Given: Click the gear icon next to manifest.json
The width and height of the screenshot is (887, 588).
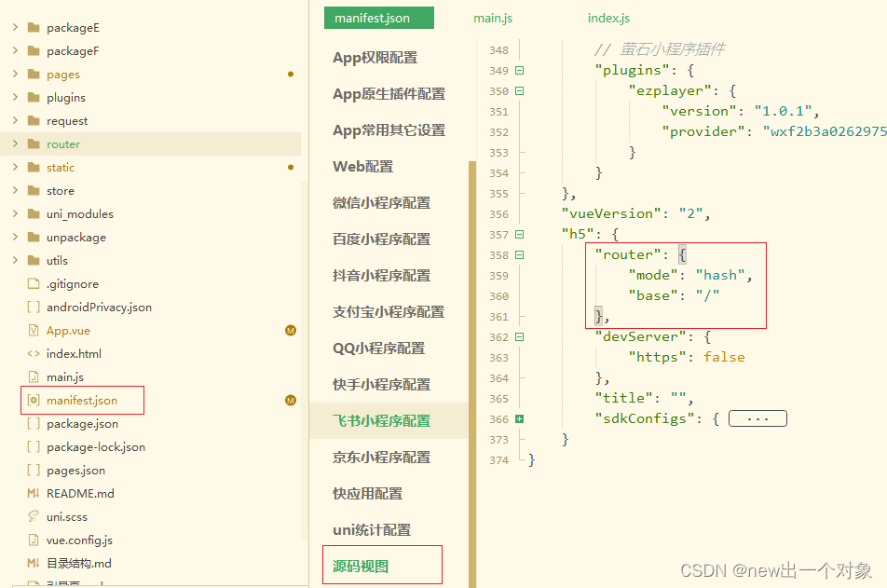Looking at the screenshot, I should point(35,400).
